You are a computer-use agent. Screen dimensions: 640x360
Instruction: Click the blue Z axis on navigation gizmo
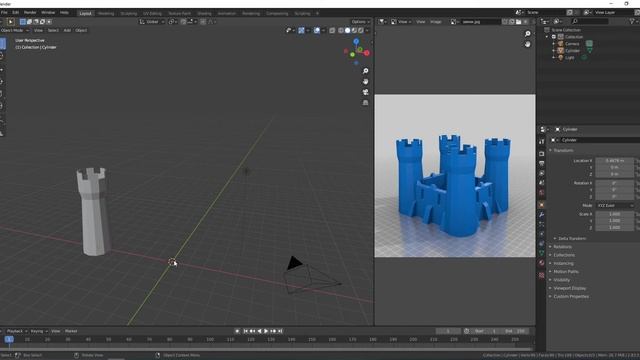(356, 42)
